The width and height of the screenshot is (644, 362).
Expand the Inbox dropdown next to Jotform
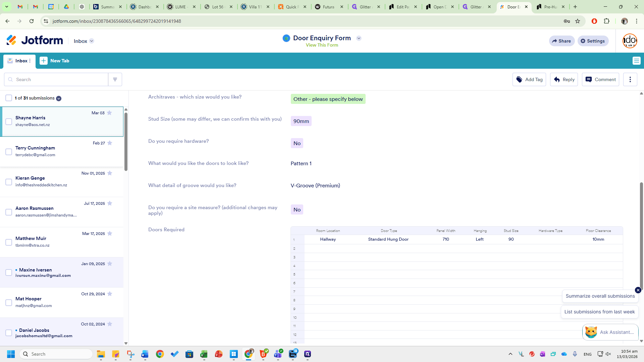tap(92, 41)
